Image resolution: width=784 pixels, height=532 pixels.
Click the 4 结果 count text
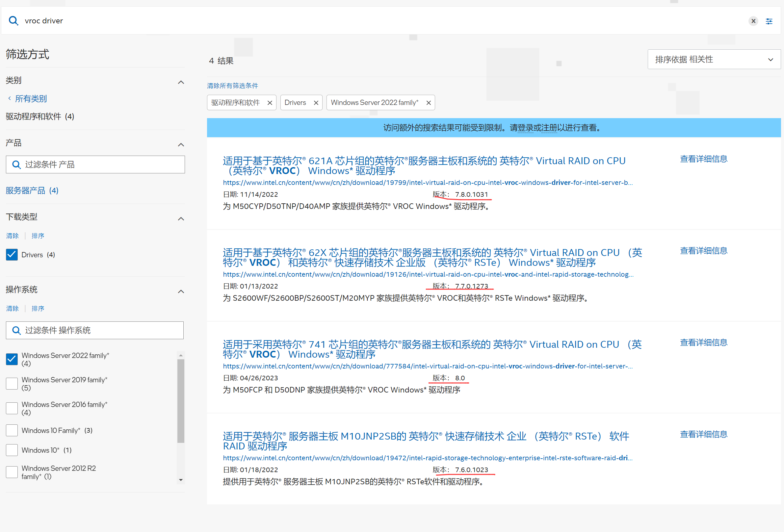221,61
